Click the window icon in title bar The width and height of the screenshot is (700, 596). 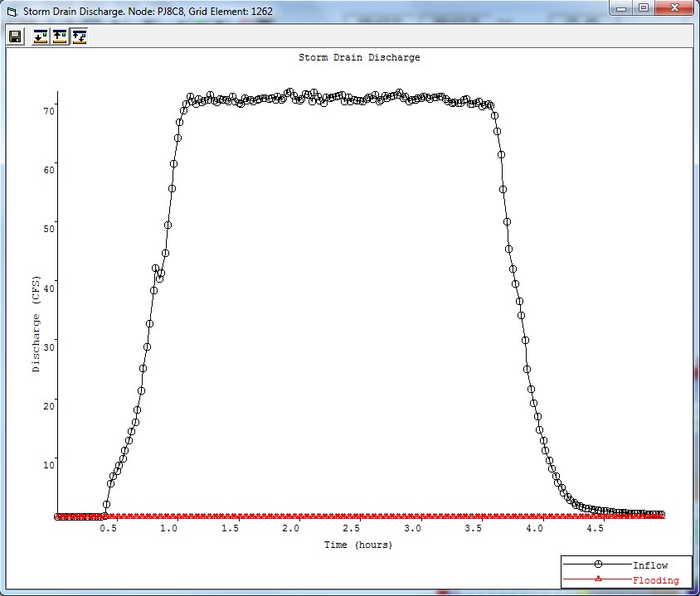point(11,12)
